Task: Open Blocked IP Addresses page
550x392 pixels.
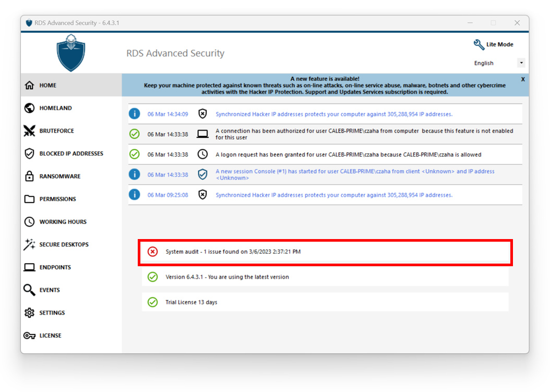Action: 71,153
